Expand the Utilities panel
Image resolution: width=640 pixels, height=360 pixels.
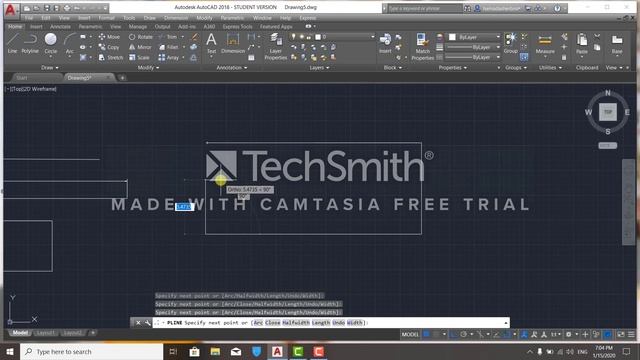point(550,67)
